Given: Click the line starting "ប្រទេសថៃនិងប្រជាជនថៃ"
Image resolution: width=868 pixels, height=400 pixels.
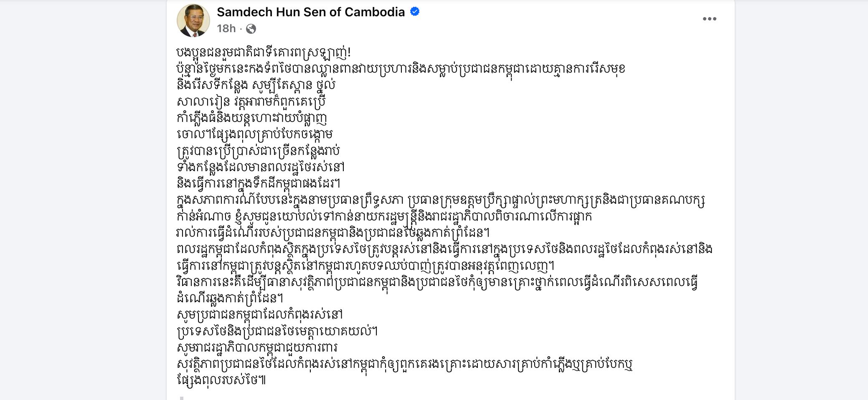Looking at the screenshot, I should [277, 331].
